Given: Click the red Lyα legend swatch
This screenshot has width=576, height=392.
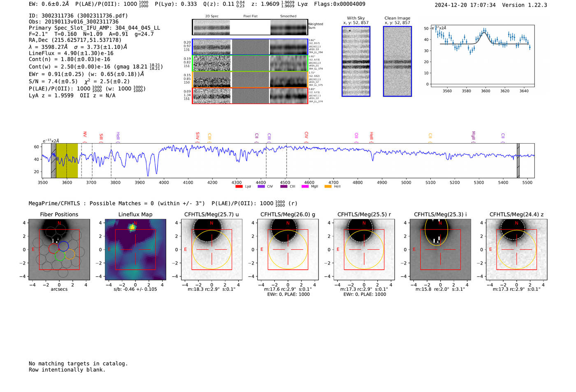Looking at the screenshot, I should tap(239, 186).
